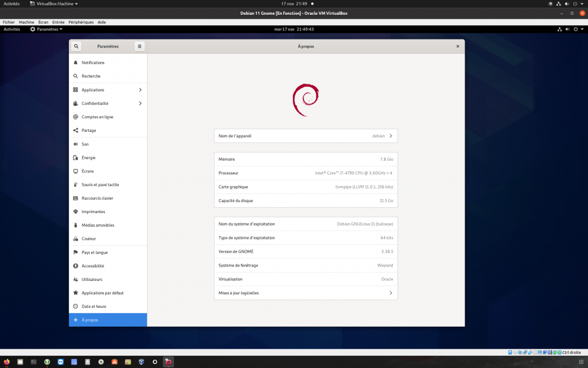Open Date et heure settings
Image resolution: width=588 pixels, height=368 pixels.
[94, 307]
